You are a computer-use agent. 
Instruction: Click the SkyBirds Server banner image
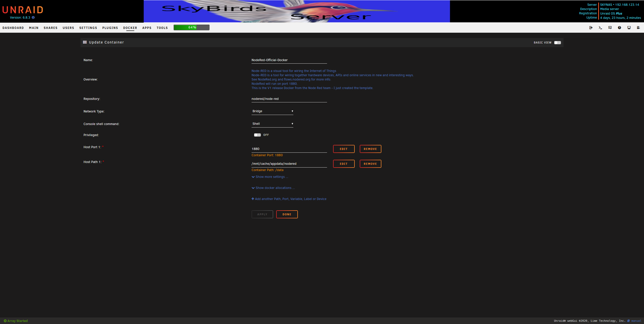[x=297, y=11]
